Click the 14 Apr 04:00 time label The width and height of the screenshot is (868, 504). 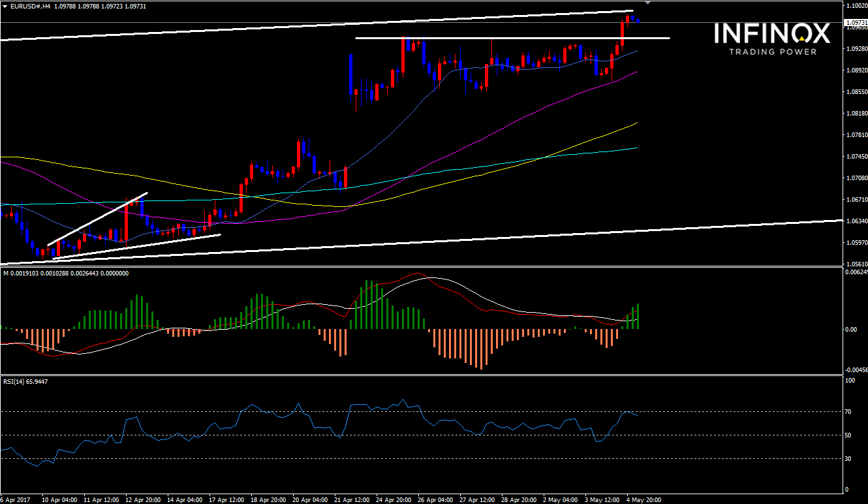pyautogui.click(x=184, y=499)
